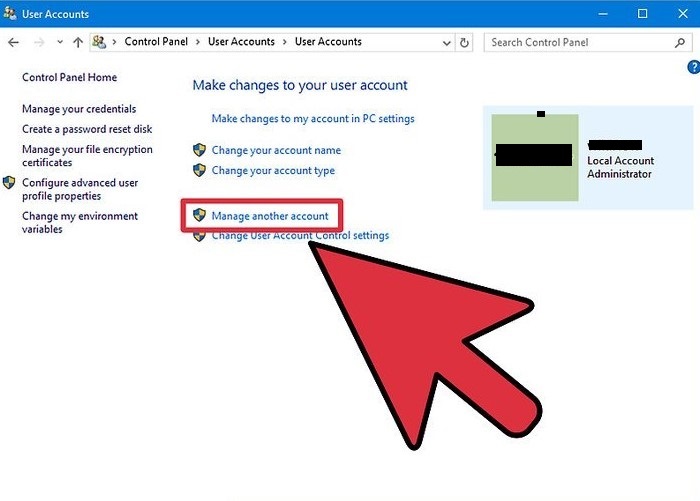Minimize the User Accounts window

(x=603, y=14)
